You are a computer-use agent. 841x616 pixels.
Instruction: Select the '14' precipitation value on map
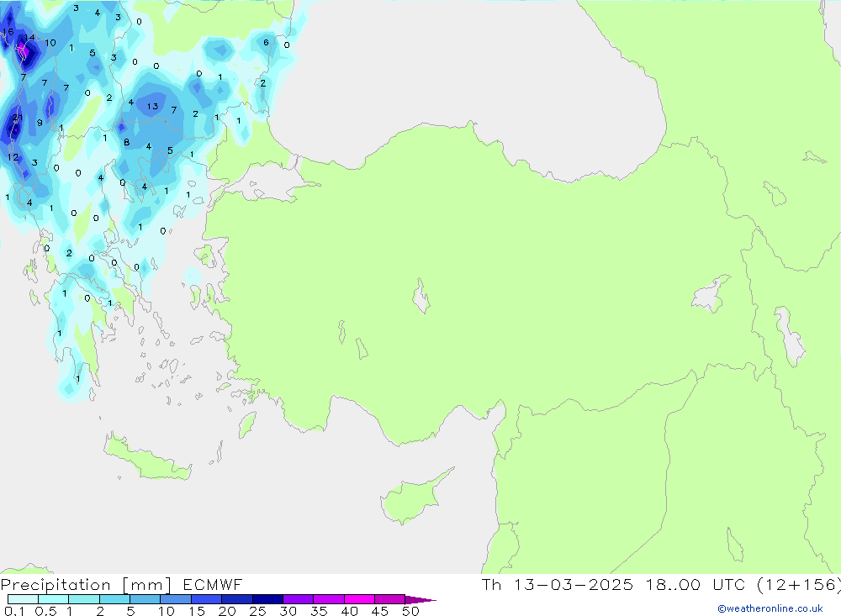click(29, 38)
